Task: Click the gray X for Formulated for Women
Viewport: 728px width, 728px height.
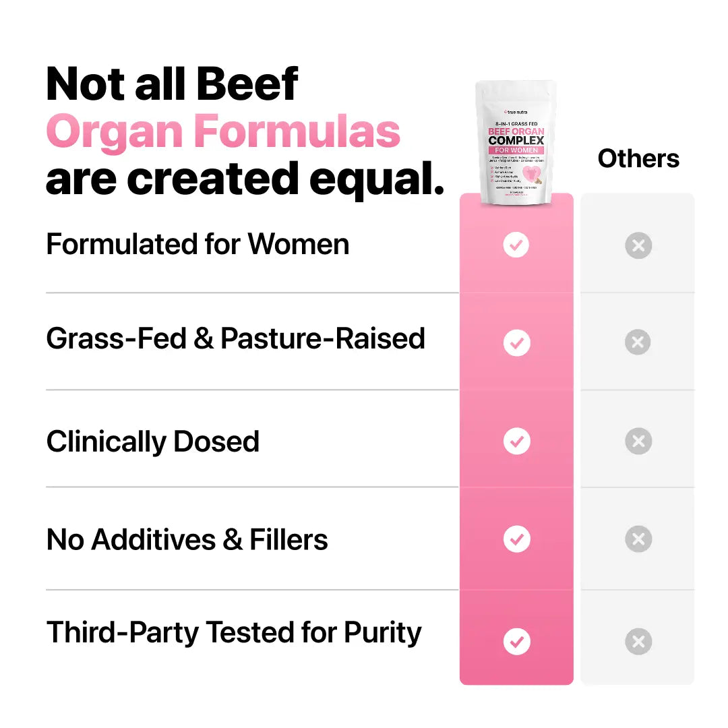Action: click(x=638, y=245)
